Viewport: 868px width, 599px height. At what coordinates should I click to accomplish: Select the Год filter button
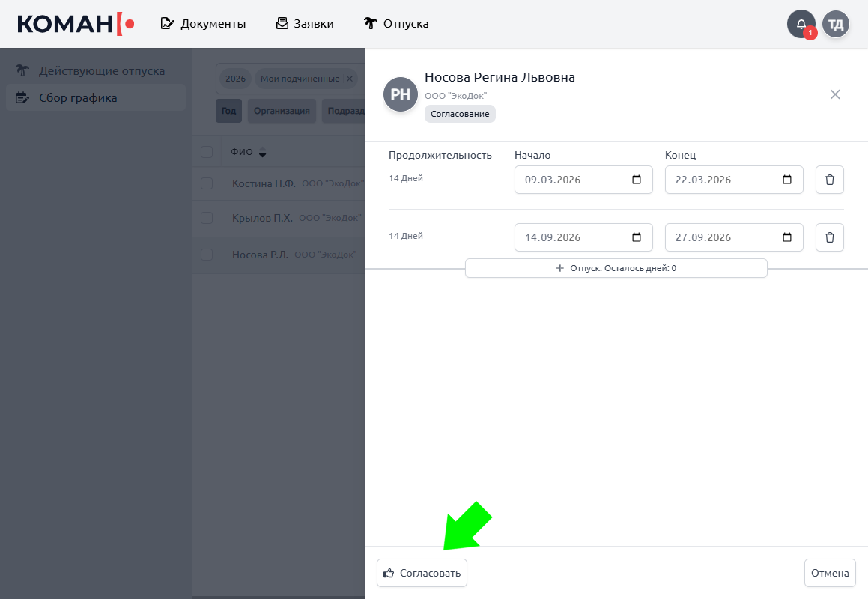click(x=228, y=111)
